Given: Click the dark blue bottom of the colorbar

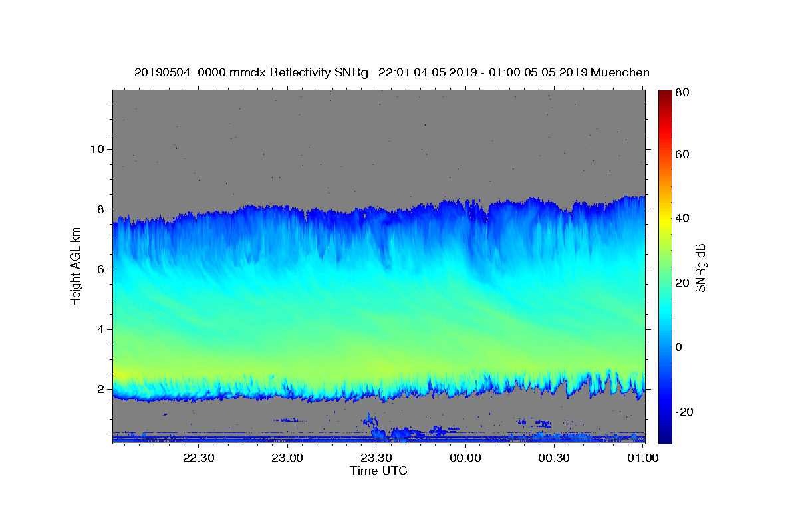Looking at the screenshot, I should (x=665, y=436).
